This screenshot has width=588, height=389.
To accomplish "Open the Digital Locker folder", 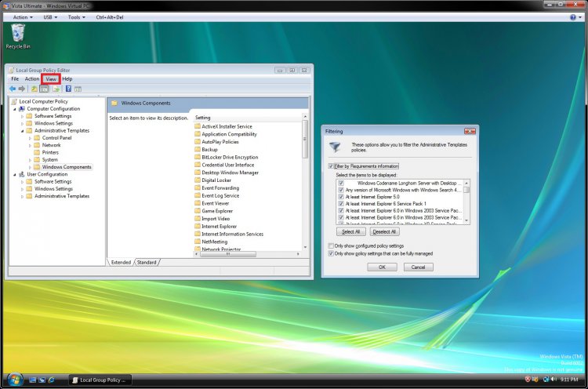I will tap(212, 180).
